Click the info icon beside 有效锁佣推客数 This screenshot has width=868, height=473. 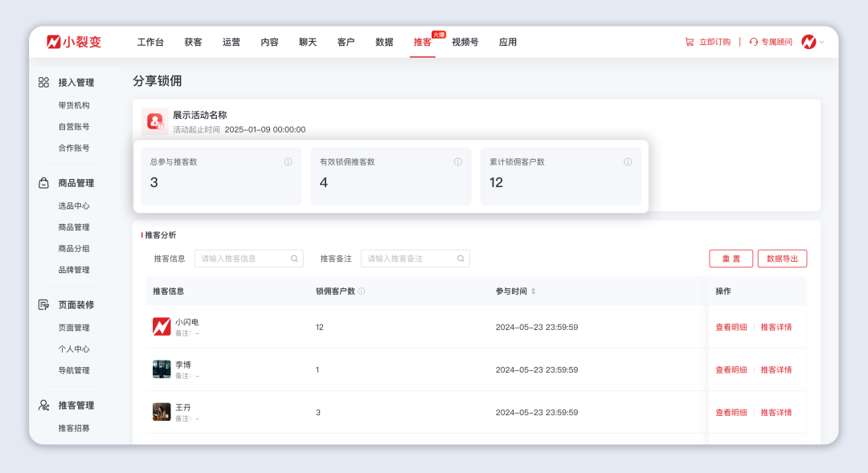(x=458, y=162)
